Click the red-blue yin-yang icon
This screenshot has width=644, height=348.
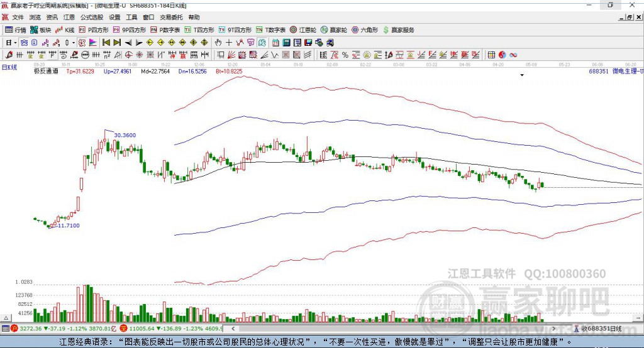(502, 55)
